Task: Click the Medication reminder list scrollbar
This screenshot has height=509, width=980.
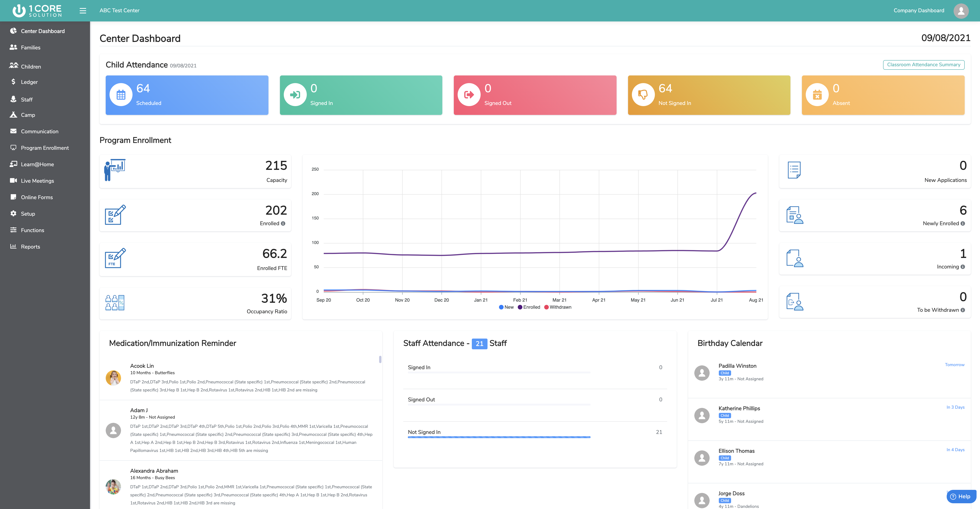Action: click(380, 359)
